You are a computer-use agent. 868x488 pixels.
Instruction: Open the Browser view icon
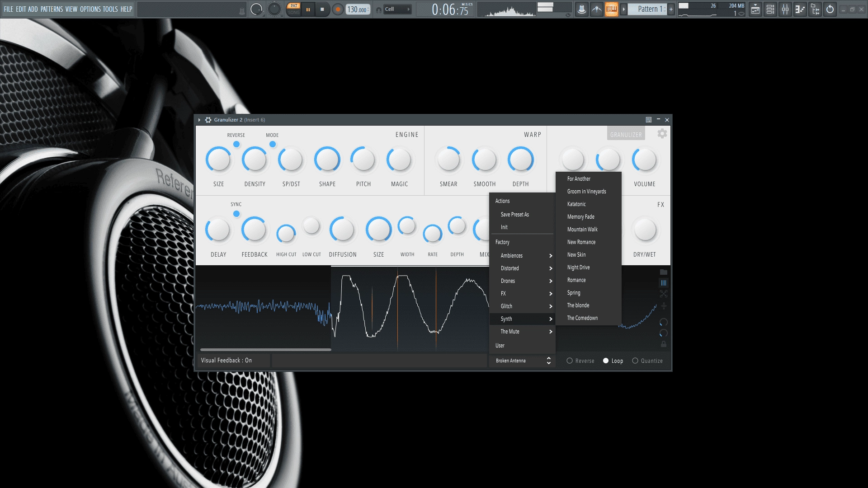click(815, 9)
